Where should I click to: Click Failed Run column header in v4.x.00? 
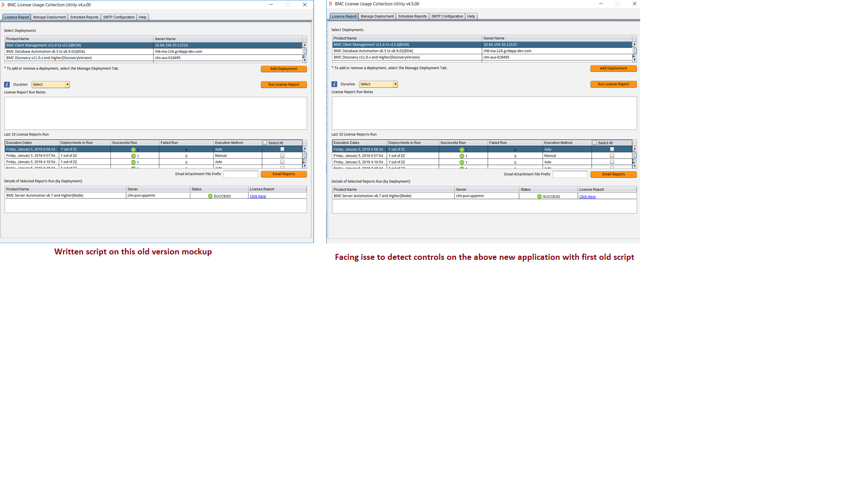(x=186, y=143)
